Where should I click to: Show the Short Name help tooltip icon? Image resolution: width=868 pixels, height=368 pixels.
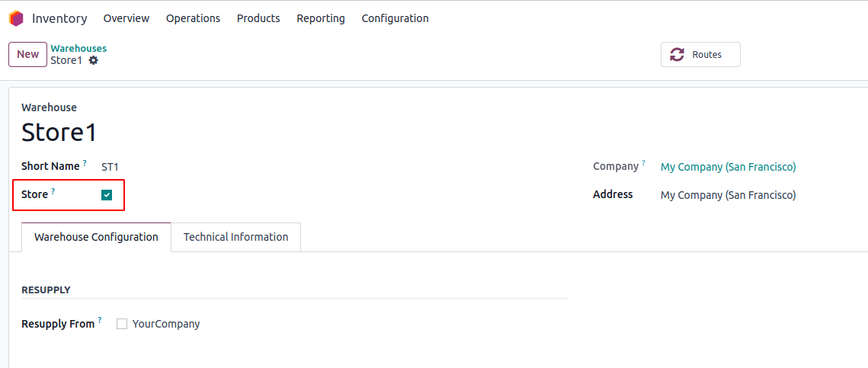[85, 163]
